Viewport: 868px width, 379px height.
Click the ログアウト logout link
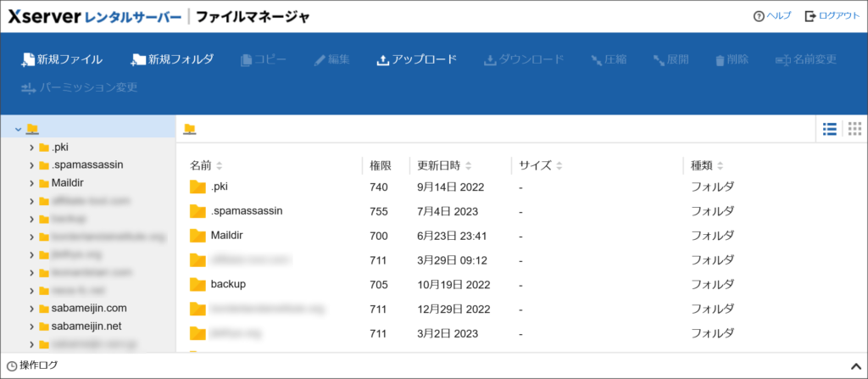(x=832, y=16)
